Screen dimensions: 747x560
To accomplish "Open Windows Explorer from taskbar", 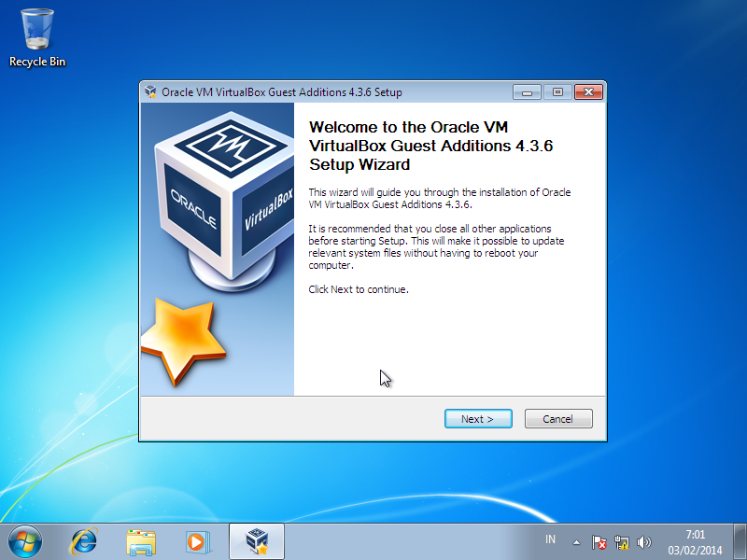I will [x=141, y=542].
